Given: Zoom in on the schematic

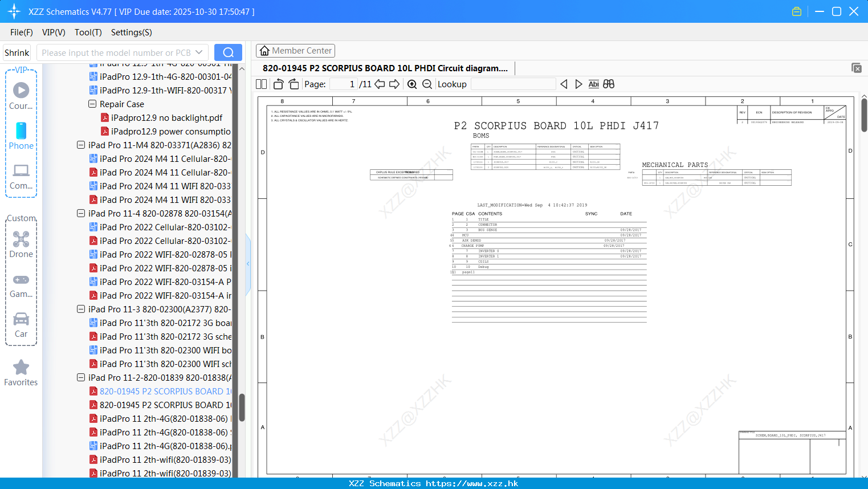Looking at the screenshot, I should pyautogui.click(x=412, y=84).
